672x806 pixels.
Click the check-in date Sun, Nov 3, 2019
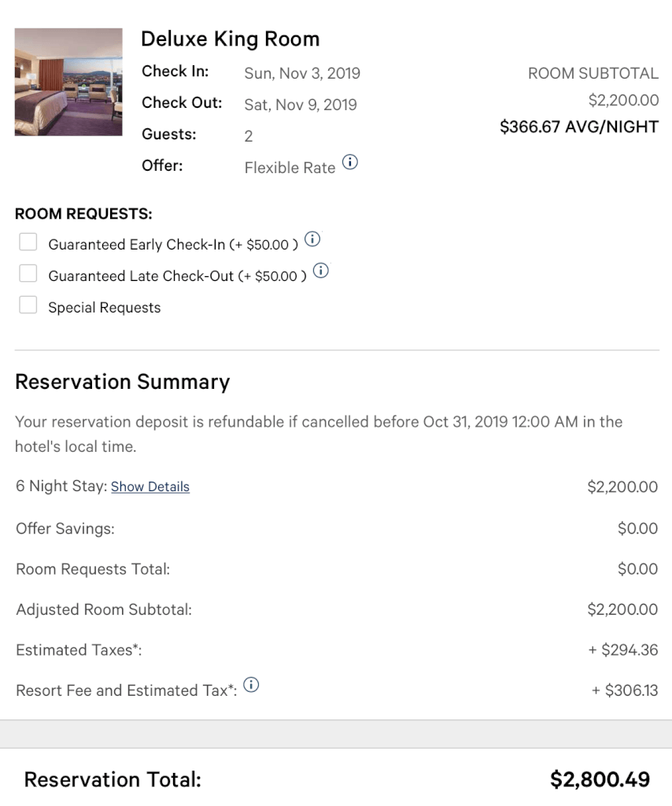pyautogui.click(x=302, y=73)
